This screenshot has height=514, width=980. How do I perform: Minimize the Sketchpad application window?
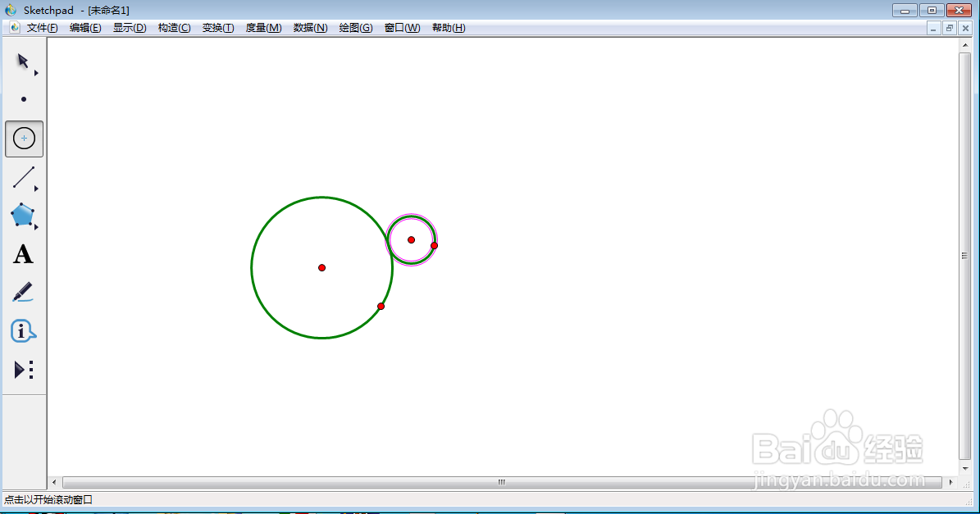(x=905, y=10)
